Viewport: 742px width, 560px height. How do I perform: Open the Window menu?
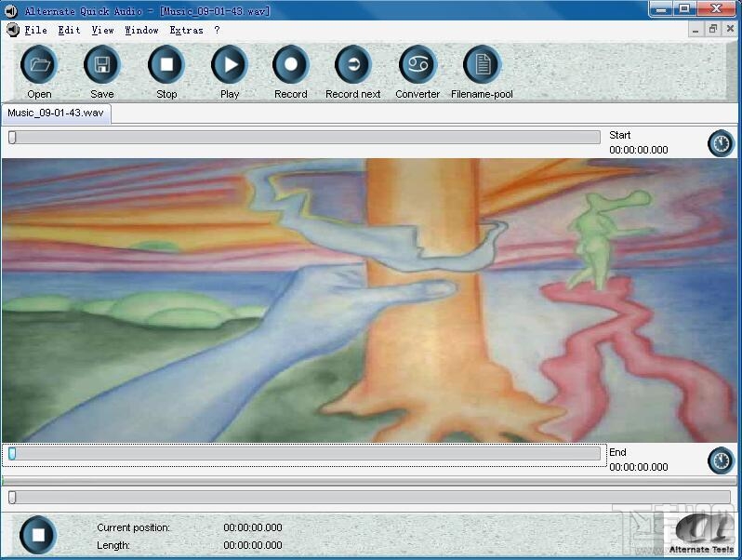(141, 30)
